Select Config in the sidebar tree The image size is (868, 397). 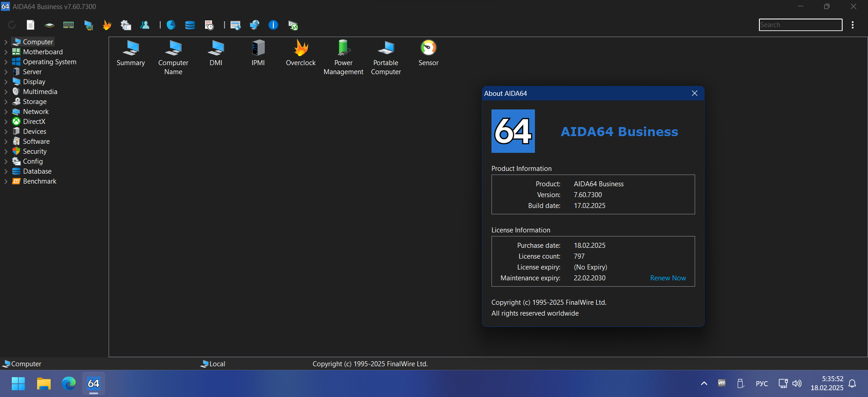33,161
